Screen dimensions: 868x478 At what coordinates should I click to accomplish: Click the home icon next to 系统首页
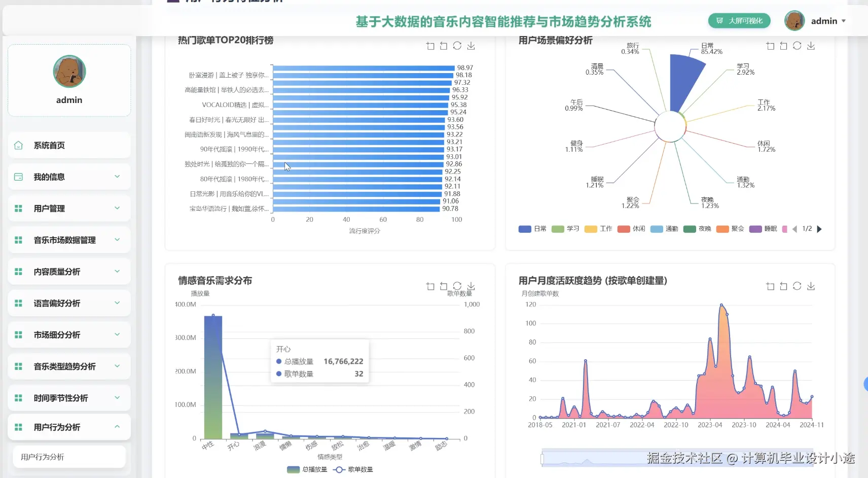(x=18, y=145)
